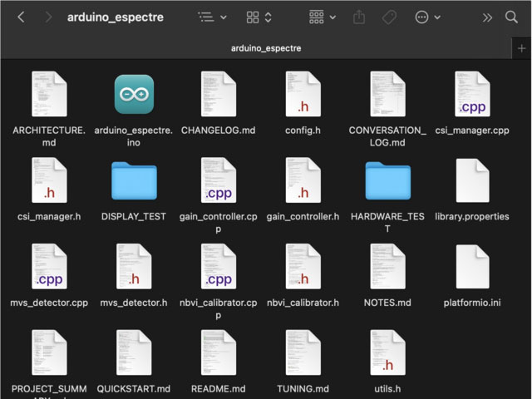Select the NOTES.md file icon
Viewport: 532px width, 399px height.
[x=387, y=266]
